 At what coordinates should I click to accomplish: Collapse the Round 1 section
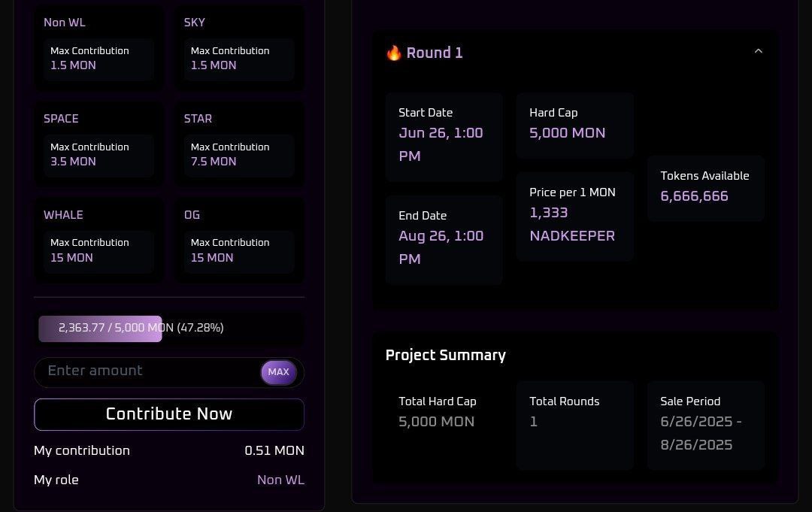pos(758,51)
